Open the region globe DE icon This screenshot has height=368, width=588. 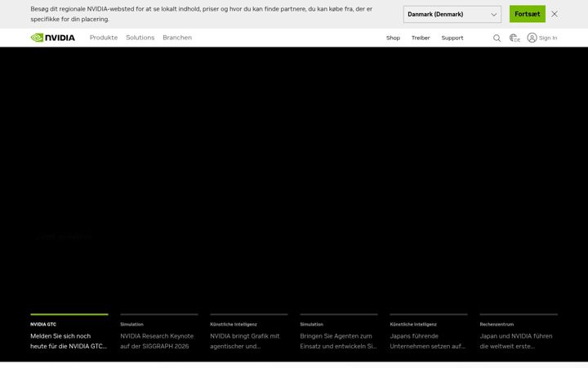(x=514, y=38)
